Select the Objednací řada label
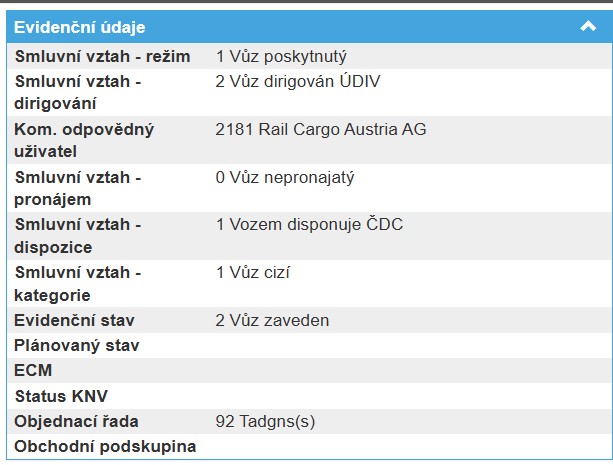The width and height of the screenshot is (613, 465). pyautogui.click(x=76, y=421)
